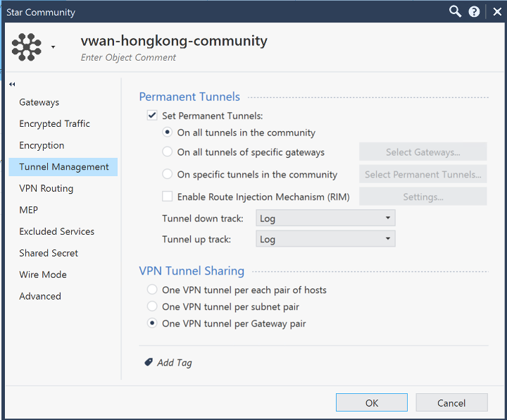Select On all tunnels of specific gateways
Image resolution: width=507 pixels, height=420 pixels.
pos(167,152)
